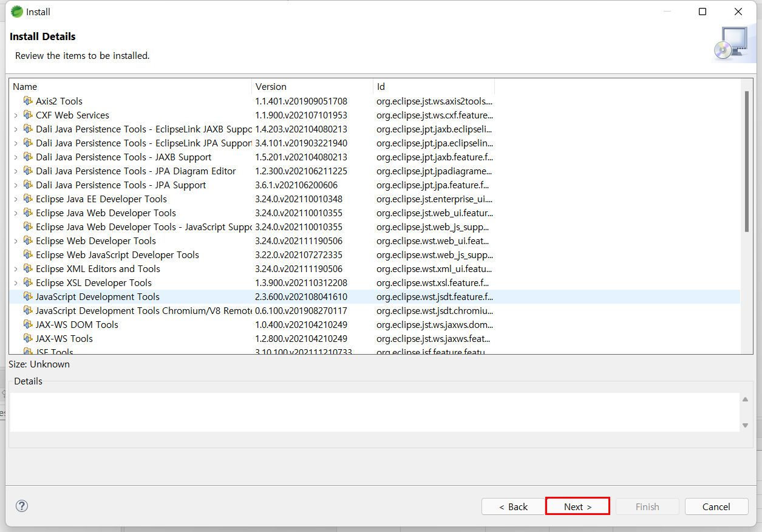Expand Eclipse Java EE Developer Tools
The width and height of the screenshot is (762, 532).
tap(15, 199)
